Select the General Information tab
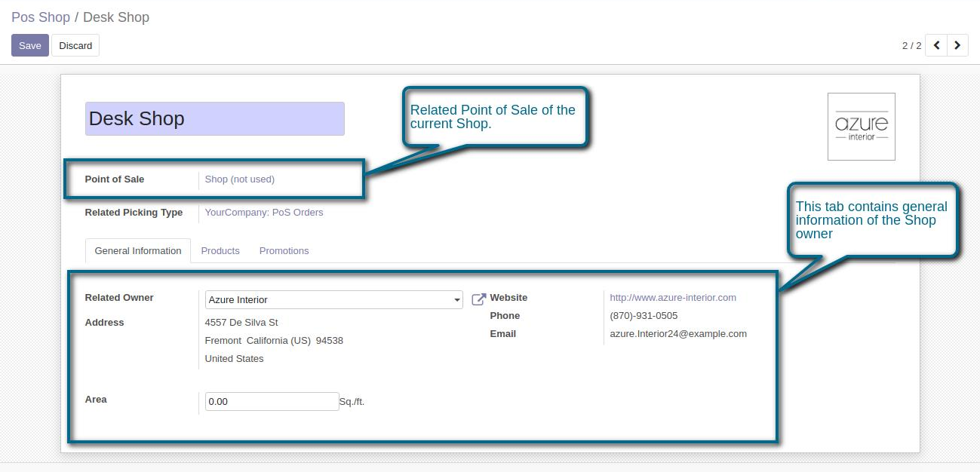 (138, 250)
